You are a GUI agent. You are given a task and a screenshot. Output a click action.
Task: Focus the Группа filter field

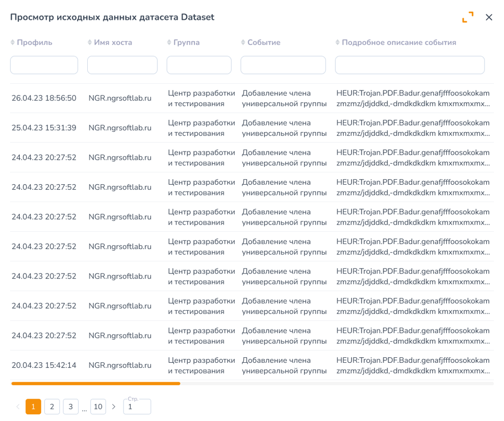coord(199,65)
